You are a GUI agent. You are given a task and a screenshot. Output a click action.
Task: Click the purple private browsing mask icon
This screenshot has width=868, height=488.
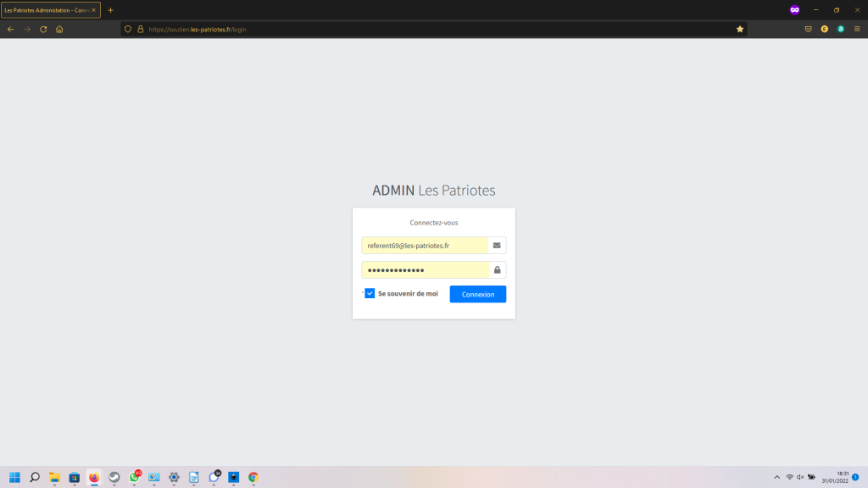click(x=794, y=9)
